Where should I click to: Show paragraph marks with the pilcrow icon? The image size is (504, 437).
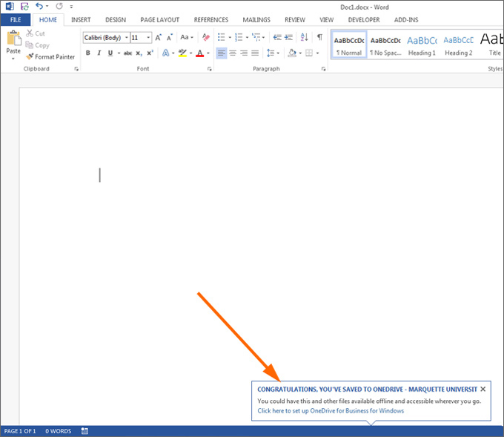pyautogui.click(x=319, y=37)
